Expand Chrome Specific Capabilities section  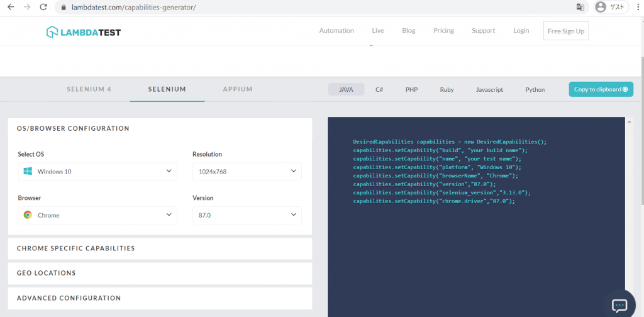pyautogui.click(x=160, y=248)
